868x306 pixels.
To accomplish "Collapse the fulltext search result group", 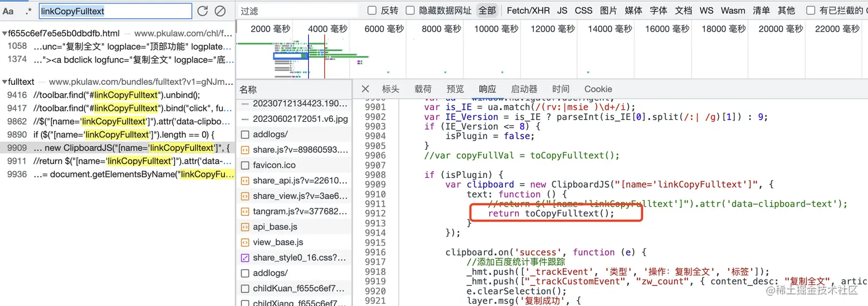I will click(x=5, y=82).
